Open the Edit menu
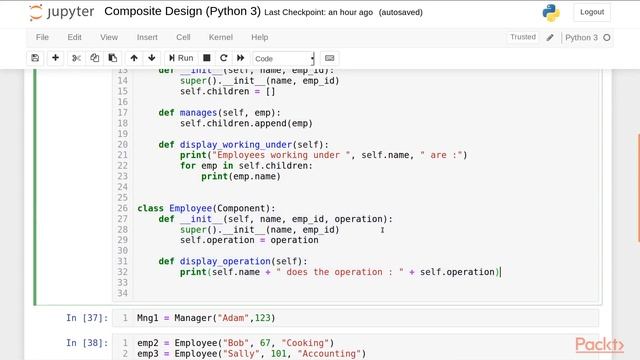The width and height of the screenshot is (640, 360). coord(74,37)
